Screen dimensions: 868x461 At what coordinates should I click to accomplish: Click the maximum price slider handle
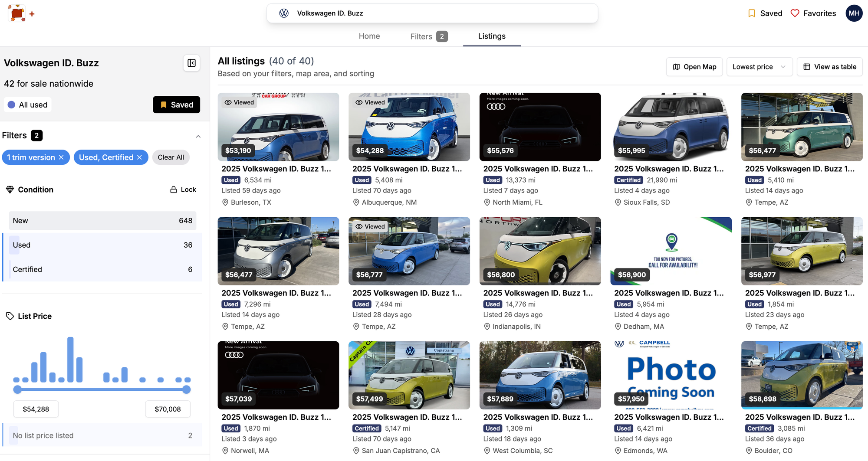tap(187, 390)
